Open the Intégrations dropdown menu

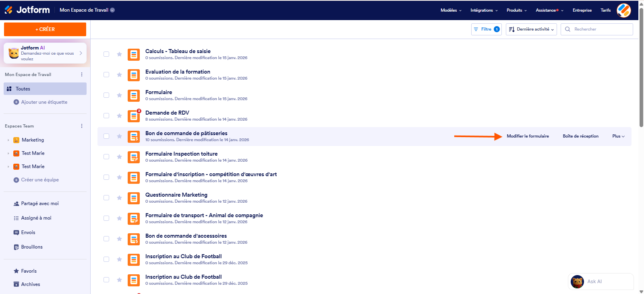484,10
